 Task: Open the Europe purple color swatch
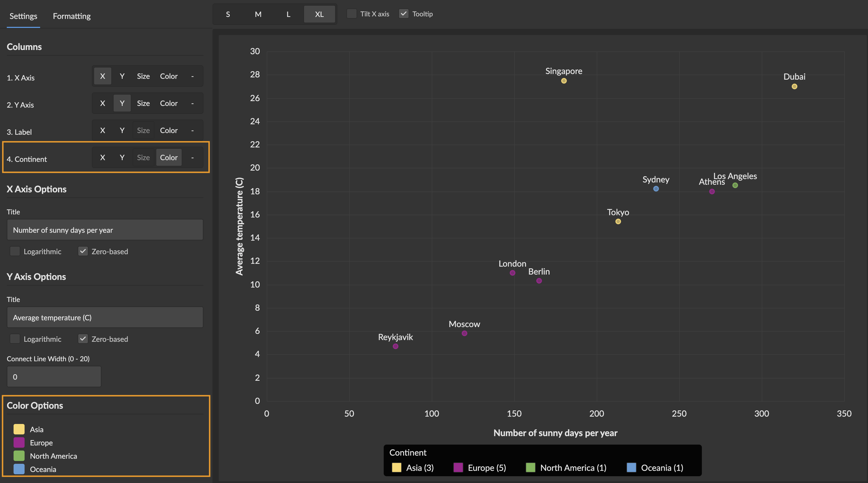pyautogui.click(x=19, y=443)
